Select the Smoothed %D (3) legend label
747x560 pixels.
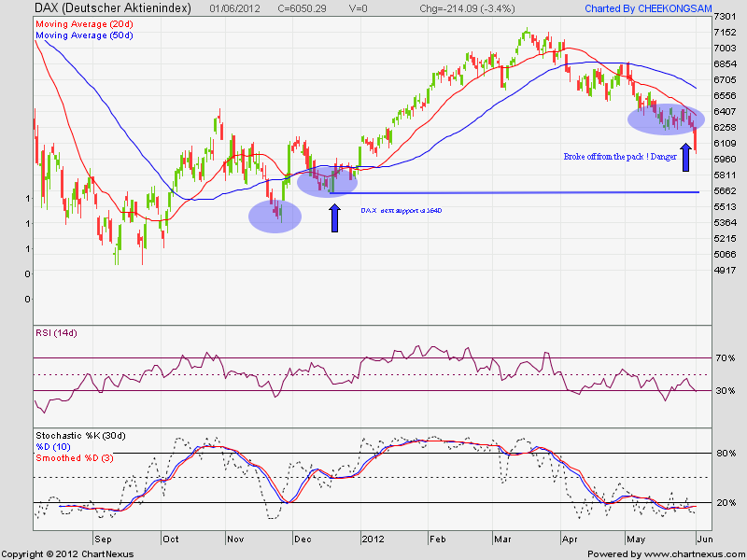(x=75, y=458)
